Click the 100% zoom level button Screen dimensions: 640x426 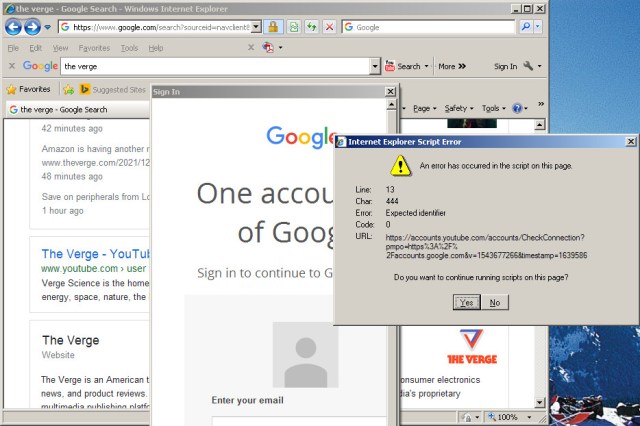click(503, 417)
